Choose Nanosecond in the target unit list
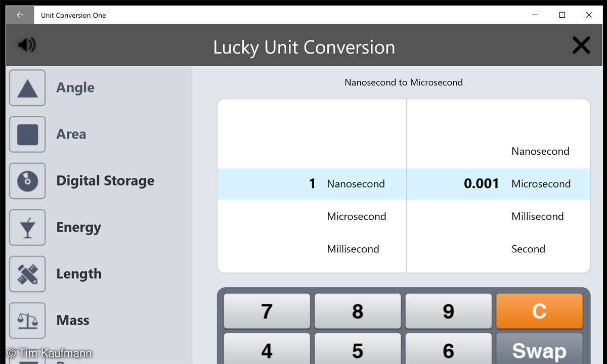The height and width of the screenshot is (364, 607). point(540,151)
